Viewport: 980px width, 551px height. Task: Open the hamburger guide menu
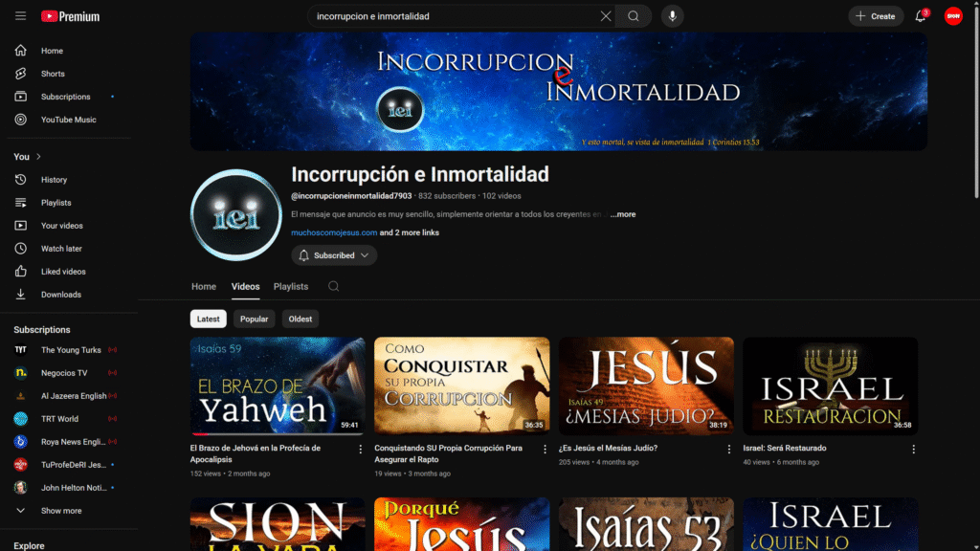tap(21, 16)
